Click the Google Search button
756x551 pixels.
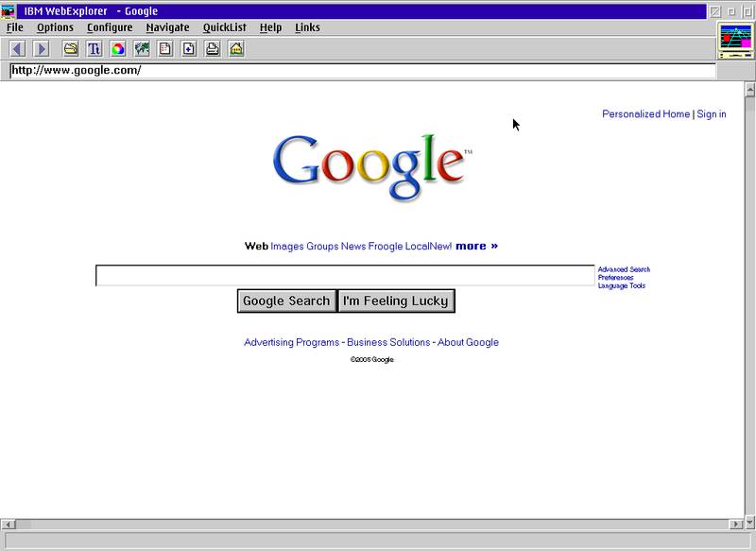pyautogui.click(x=286, y=301)
